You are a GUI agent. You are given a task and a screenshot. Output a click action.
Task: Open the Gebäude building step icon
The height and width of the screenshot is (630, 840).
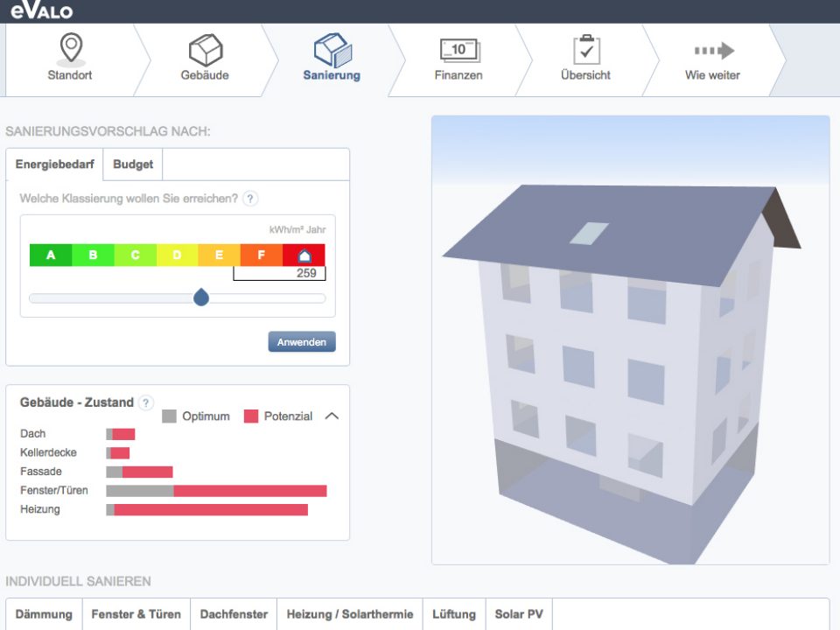tap(205, 49)
